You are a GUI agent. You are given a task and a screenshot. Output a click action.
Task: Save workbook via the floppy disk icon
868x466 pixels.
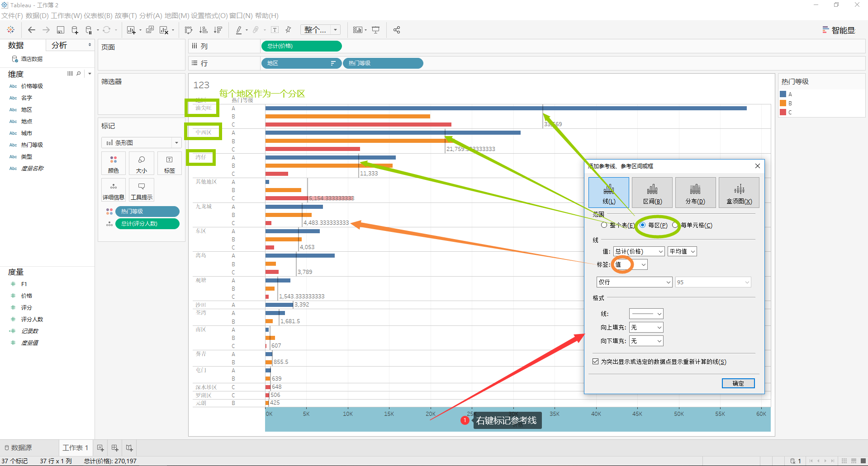(61, 30)
